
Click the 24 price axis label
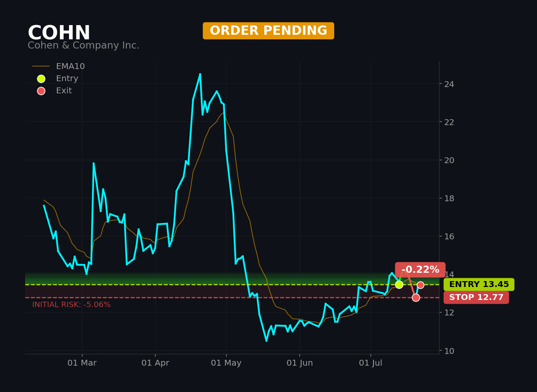point(449,84)
